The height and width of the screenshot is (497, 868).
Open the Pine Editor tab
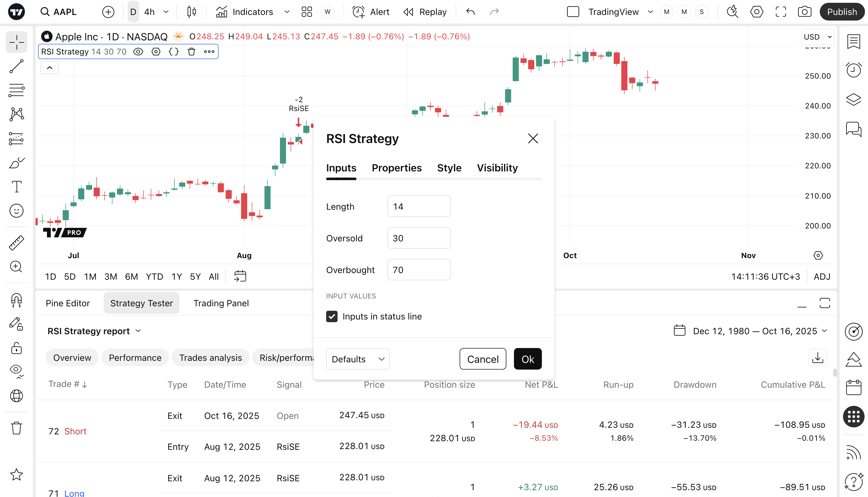[68, 303]
